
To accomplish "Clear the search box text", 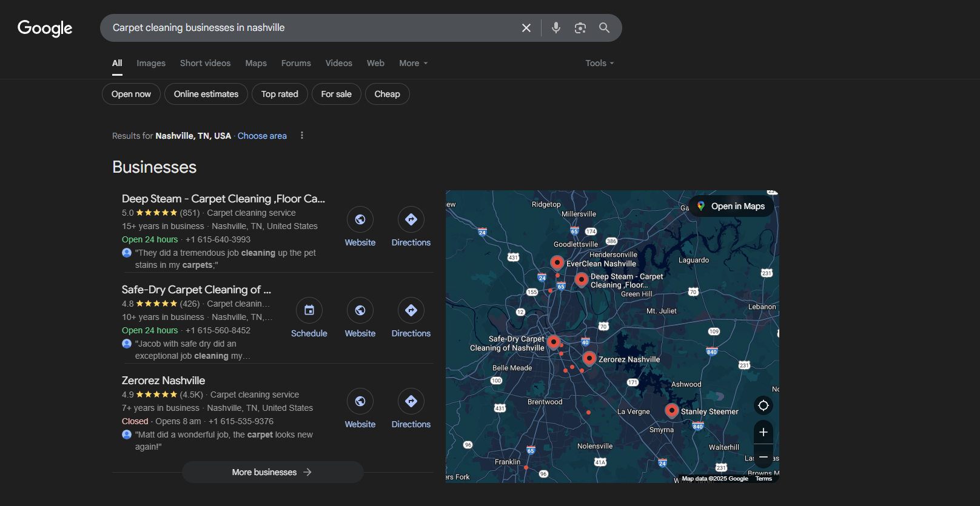I will [526, 28].
